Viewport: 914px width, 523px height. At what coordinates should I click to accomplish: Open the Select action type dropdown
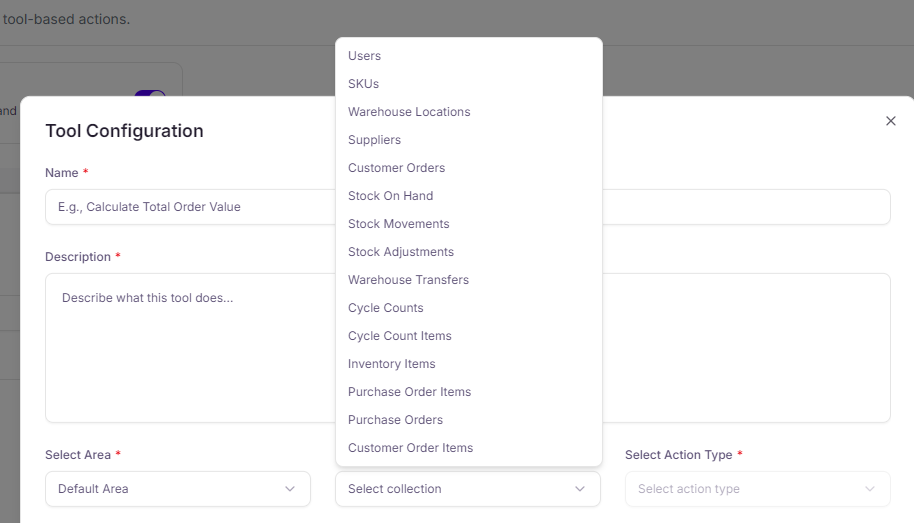pos(757,489)
